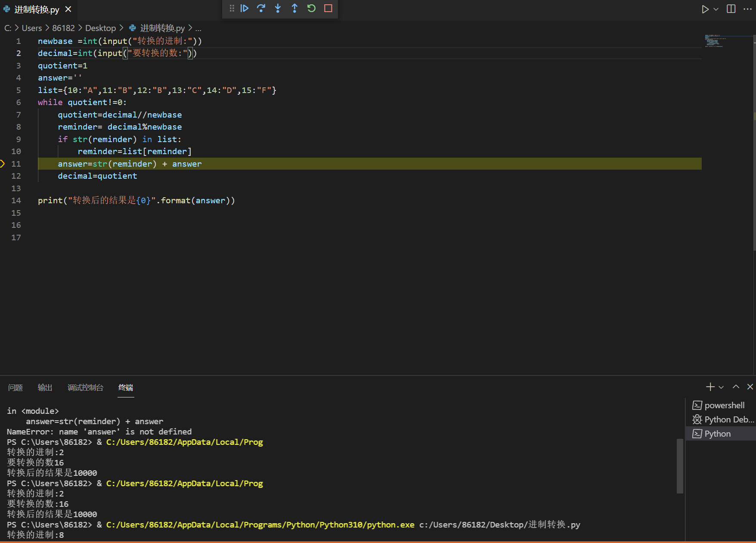Click the 'reminder= decimal%newbase' code line
Screen dimensions: 756x543
pyautogui.click(x=120, y=127)
